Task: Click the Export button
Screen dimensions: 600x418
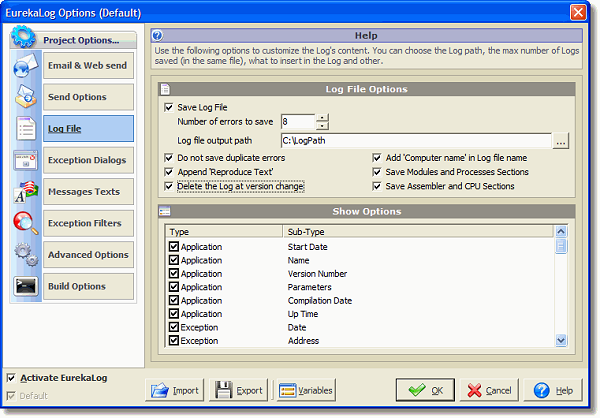Action: pos(238,390)
